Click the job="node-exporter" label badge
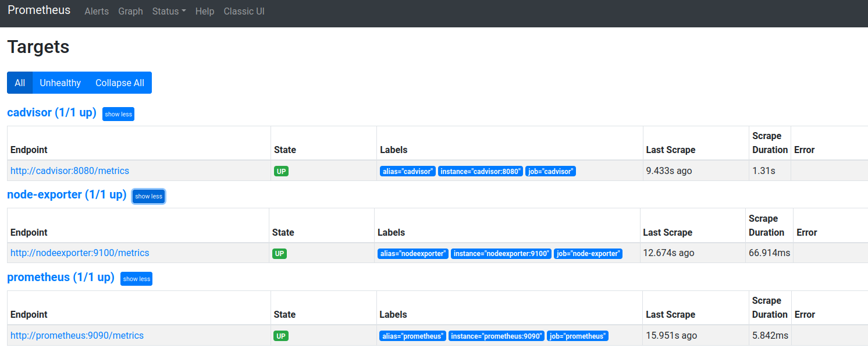Image resolution: width=868 pixels, height=362 pixels. pyautogui.click(x=588, y=254)
